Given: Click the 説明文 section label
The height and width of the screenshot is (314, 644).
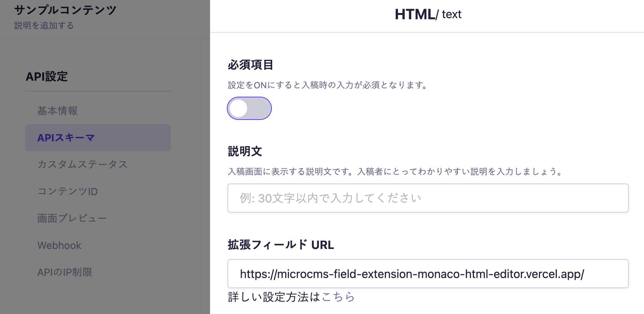Looking at the screenshot, I should (x=245, y=152).
